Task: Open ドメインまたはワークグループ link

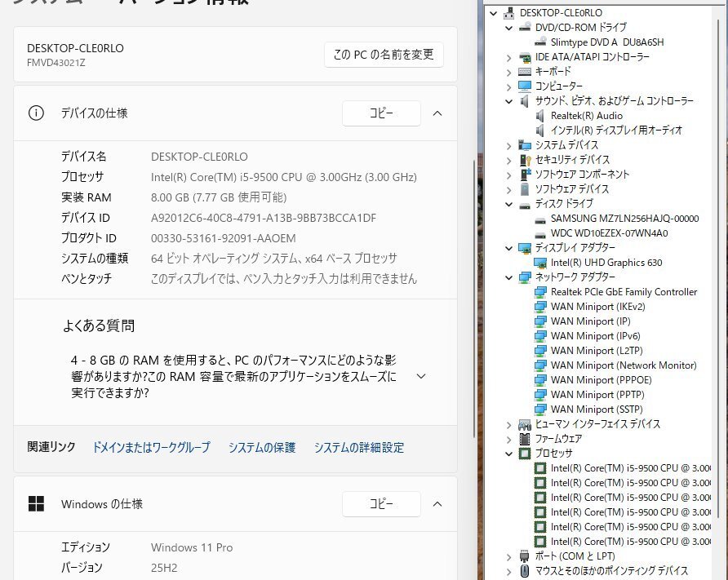Action: point(151,447)
